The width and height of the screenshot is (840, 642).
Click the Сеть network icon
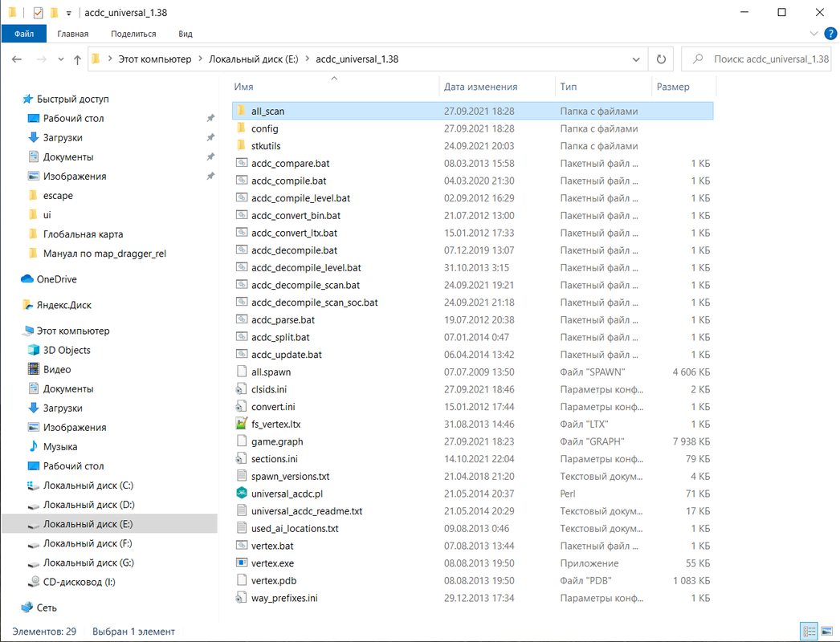pyautogui.click(x=27, y=607)
